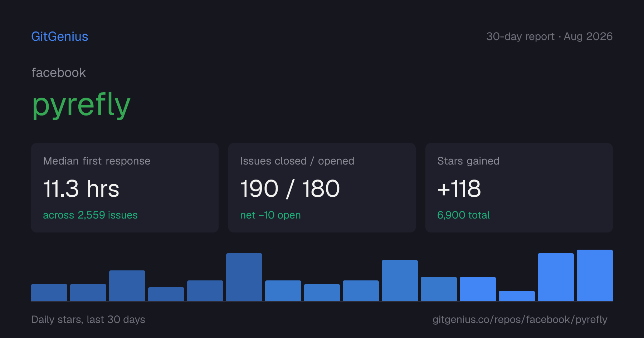Click the "Issues closed / opened" label

coord(297,161)
